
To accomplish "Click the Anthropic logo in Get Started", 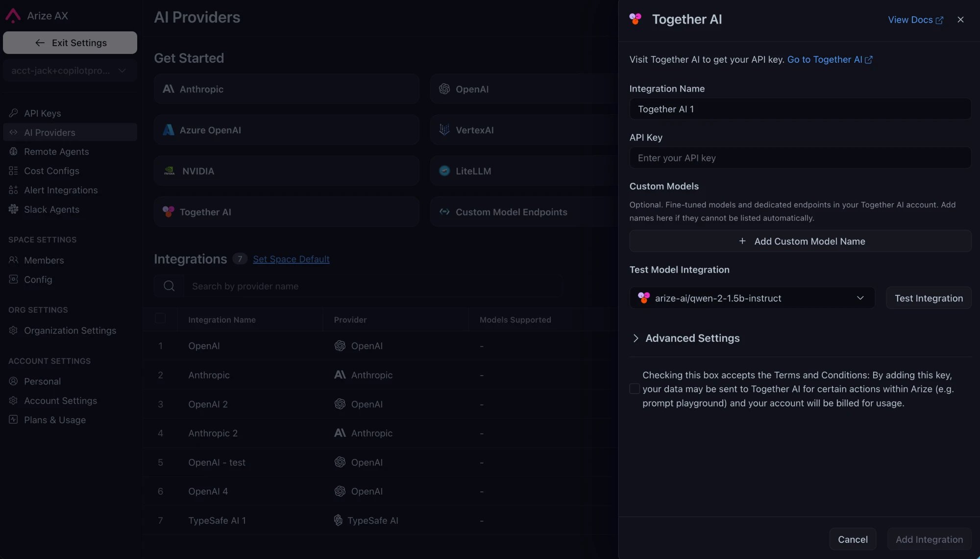I will (x=168, y=89).
